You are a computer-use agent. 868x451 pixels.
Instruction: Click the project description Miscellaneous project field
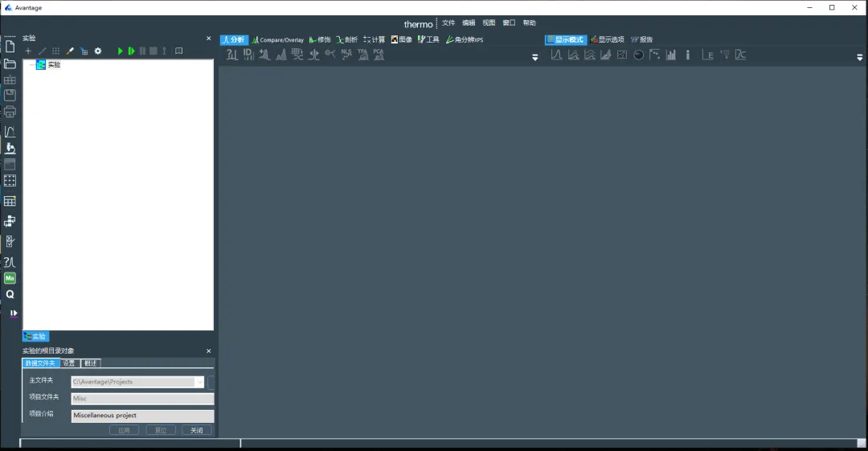(142, 416)
